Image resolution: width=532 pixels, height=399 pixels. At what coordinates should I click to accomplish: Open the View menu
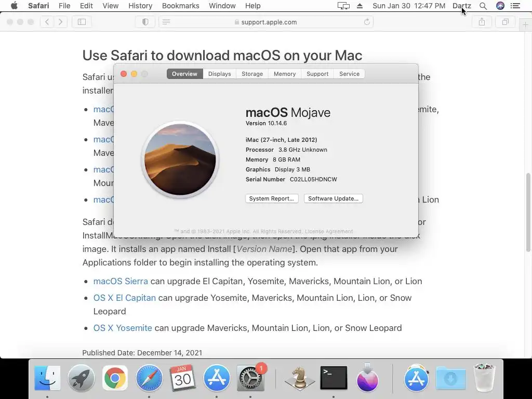coord(111,6)
